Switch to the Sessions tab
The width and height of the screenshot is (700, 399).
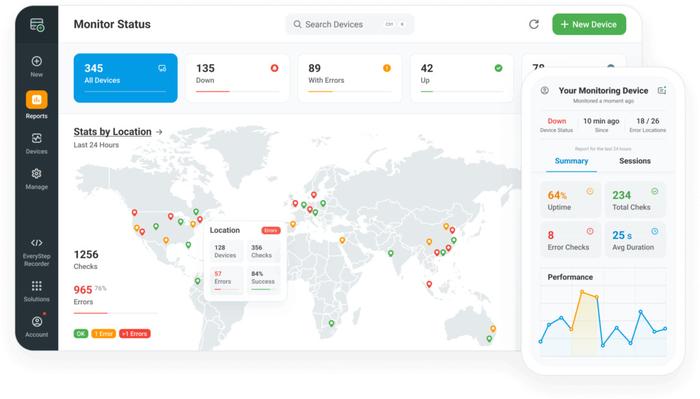(x=634, y=161)
